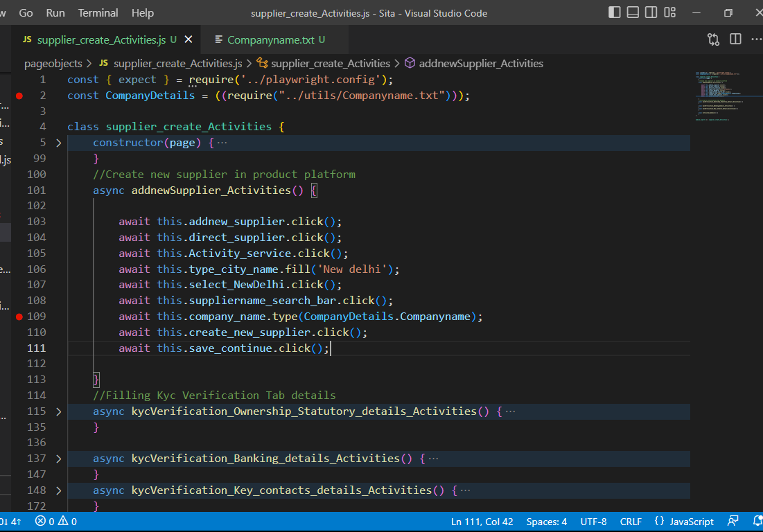Click sync changes 4↑ in status bar
This screenshot has height=532, width=763.
pyautogui.click(x=10, y=522)
